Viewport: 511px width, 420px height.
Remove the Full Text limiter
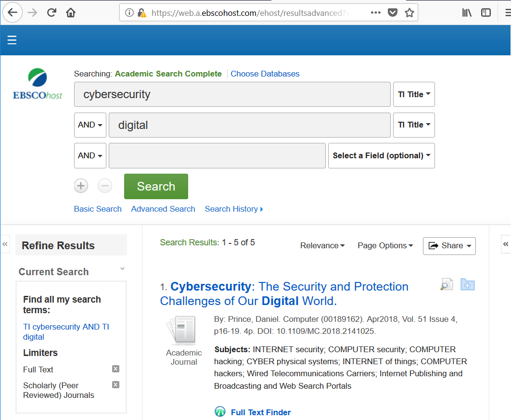pyautogui.click(x=115, y=369)
